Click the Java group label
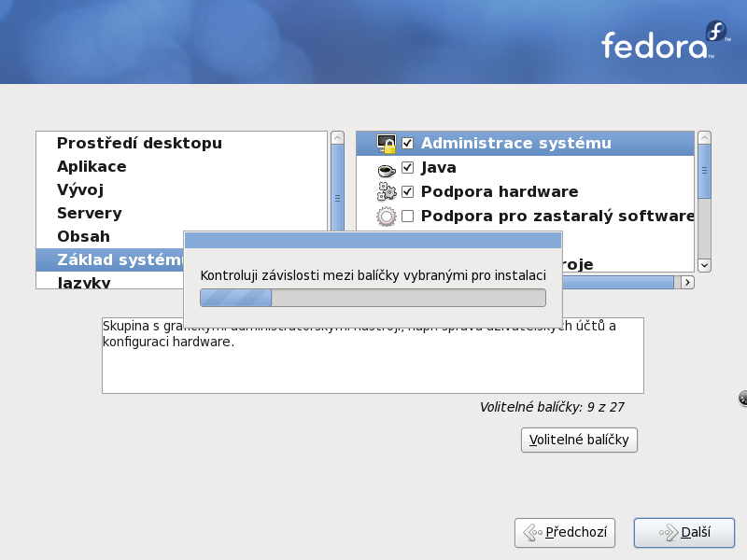747x560 pixels. 438,167
